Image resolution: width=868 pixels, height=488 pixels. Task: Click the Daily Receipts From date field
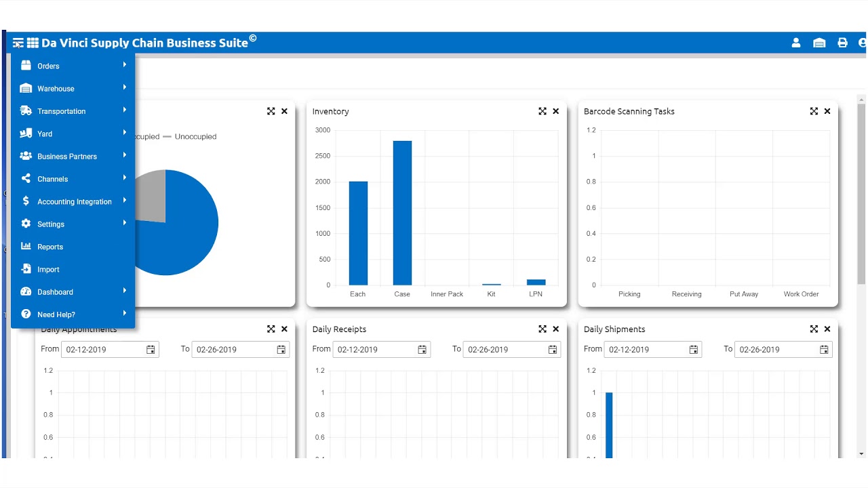pos(381,350)
